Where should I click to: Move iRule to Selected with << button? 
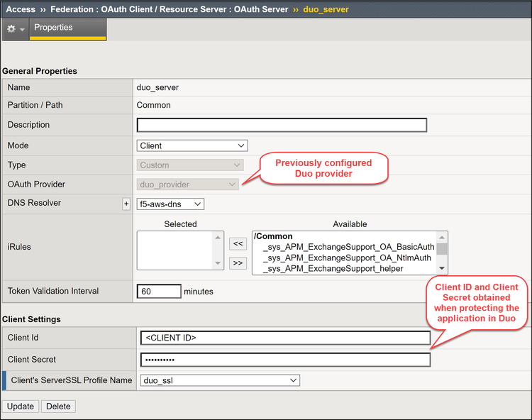[238, 243]
